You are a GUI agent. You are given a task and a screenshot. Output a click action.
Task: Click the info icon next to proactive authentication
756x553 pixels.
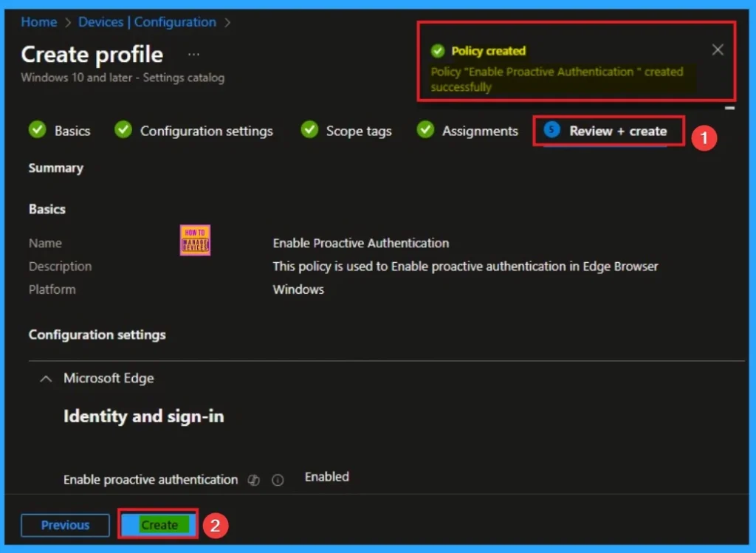tap(278, 480)
